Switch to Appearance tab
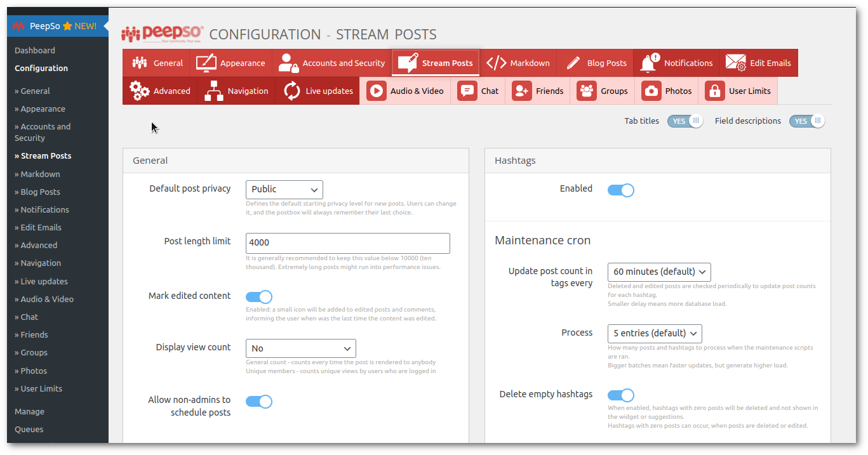Viewport: 868px width, 455px height. 230,63
